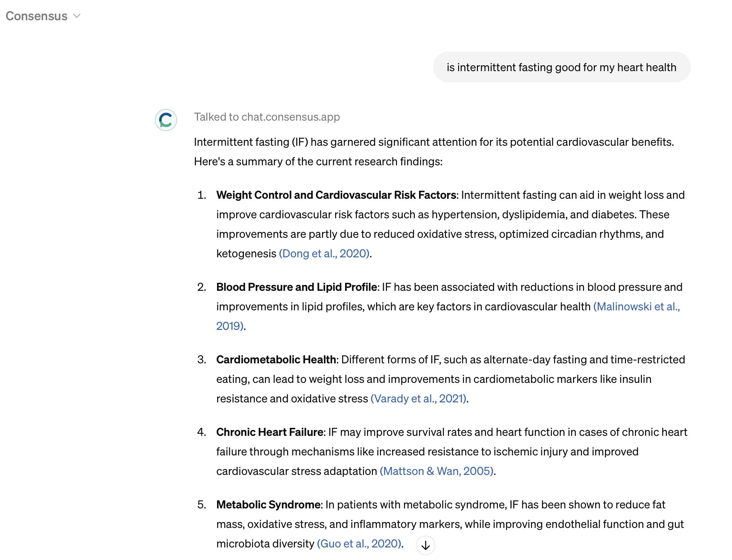Follow the Malinowski et al., 2019 citation link
Viewport: 732px width, 560px height.
click(636, 307)
